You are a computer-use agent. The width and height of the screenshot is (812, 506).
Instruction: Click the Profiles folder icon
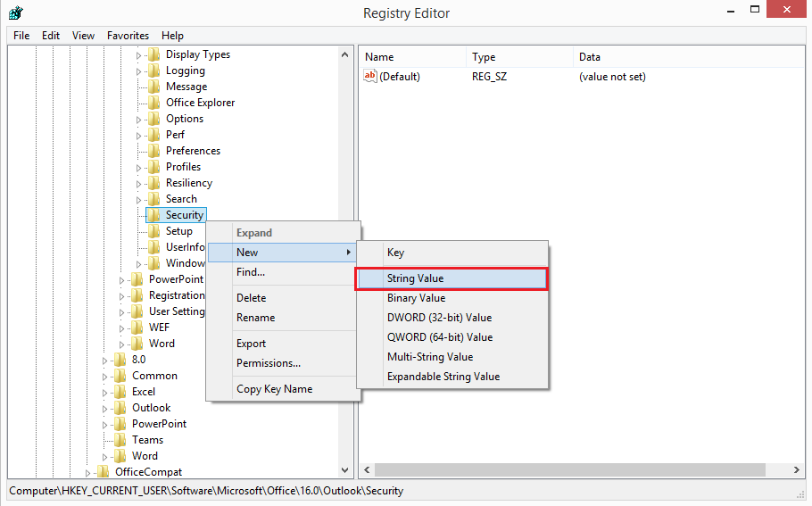(153, 167)
